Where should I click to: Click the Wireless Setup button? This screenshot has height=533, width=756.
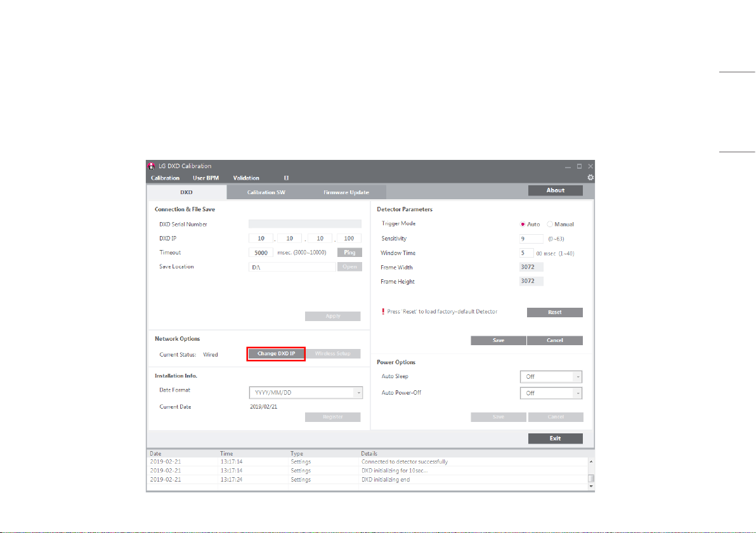333,353
